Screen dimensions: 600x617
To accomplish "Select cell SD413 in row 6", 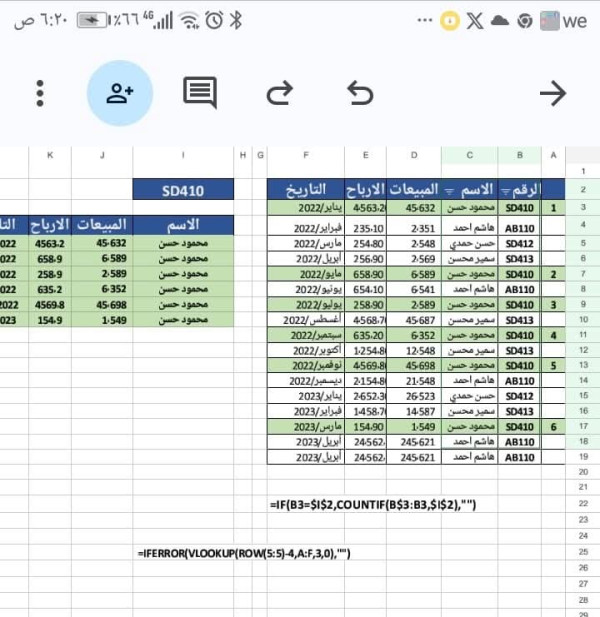I will [x=519, y=259].
